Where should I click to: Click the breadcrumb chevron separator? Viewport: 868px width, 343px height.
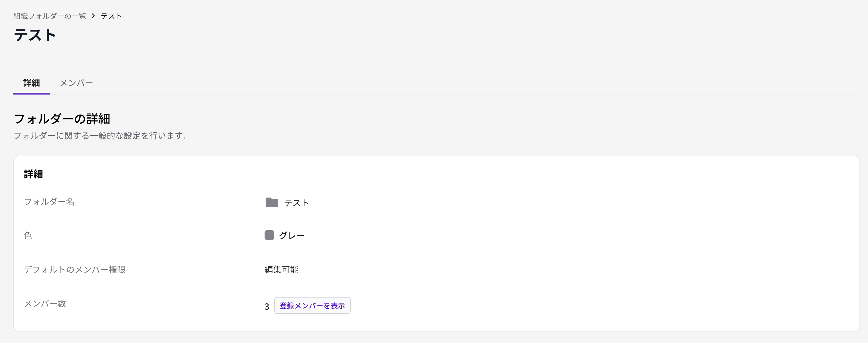point(93,16)
